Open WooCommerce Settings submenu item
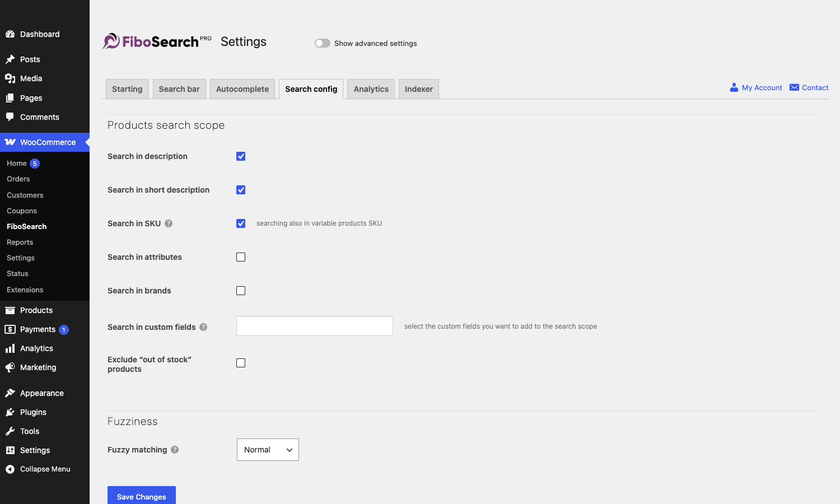 (21, 258)
